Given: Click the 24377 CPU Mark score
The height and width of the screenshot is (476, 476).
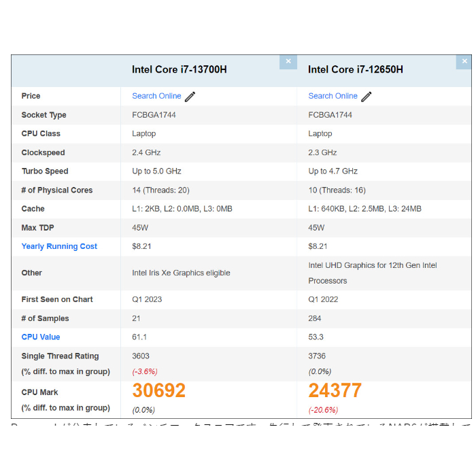Looking at the screenshot, I should click(335, 390).
